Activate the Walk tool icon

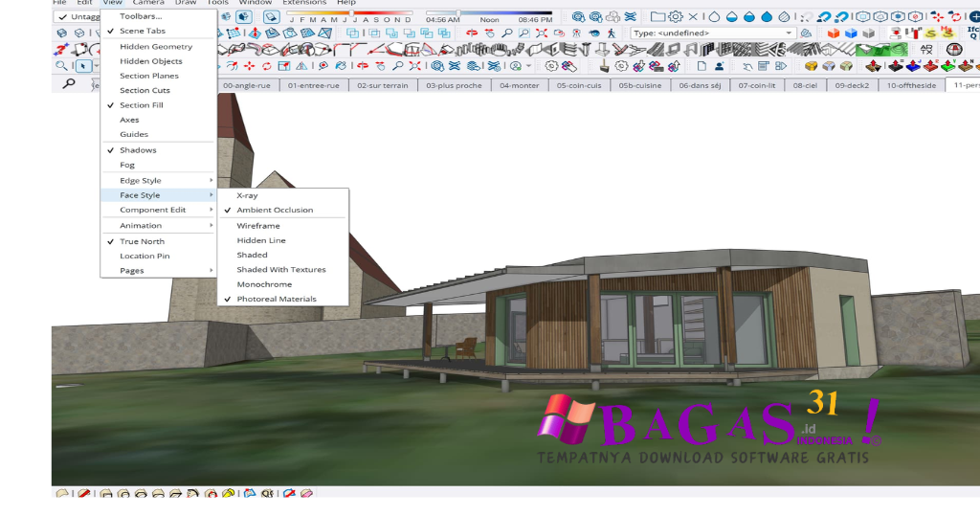(x=612, y=34)
